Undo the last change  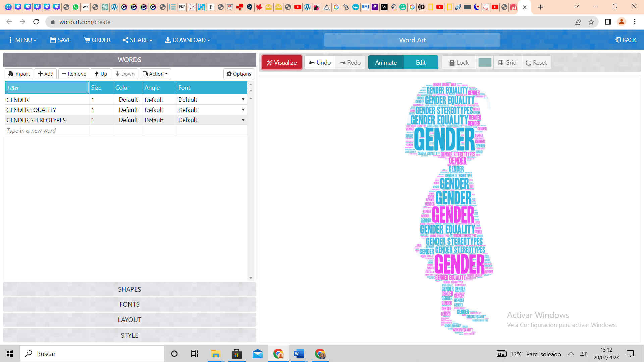[319, 62]
